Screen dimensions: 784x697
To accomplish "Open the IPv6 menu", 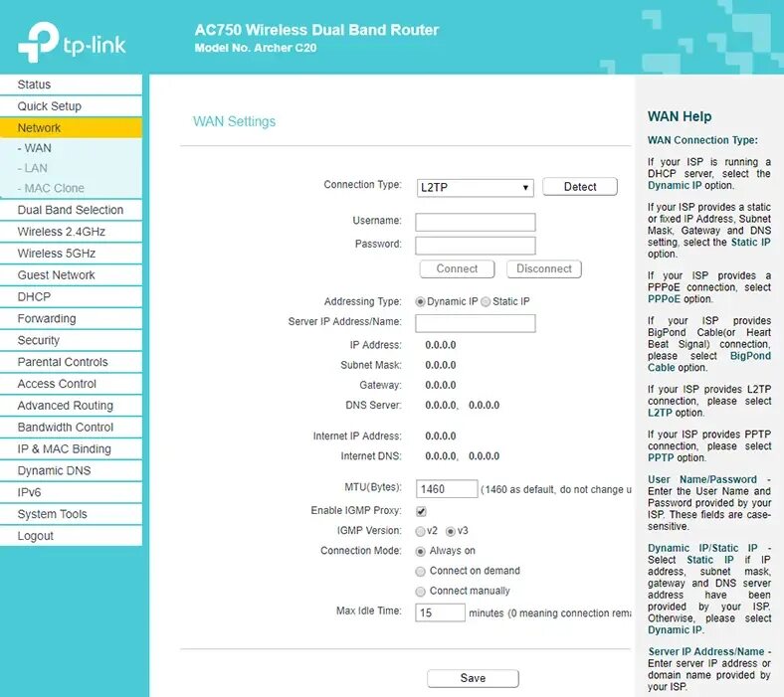I will pyautogui.click(x=71, y=492).
